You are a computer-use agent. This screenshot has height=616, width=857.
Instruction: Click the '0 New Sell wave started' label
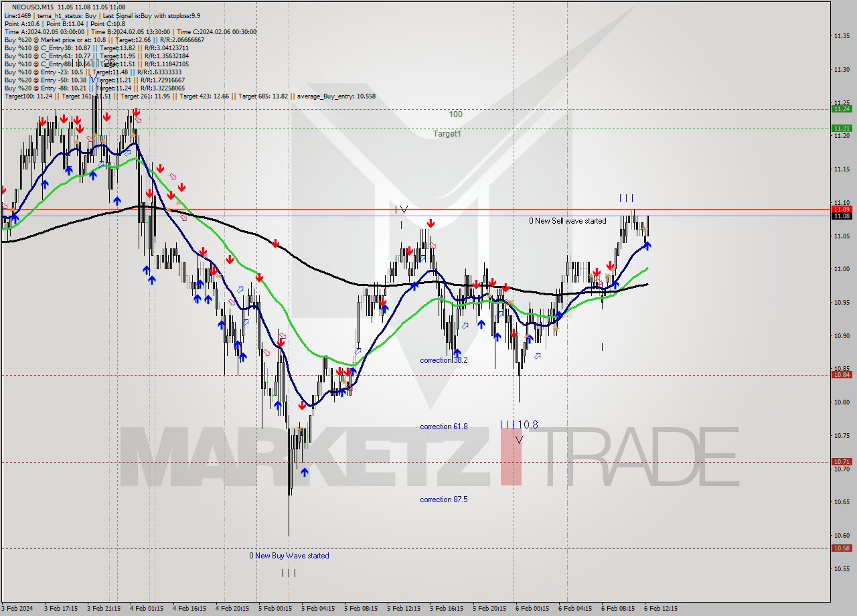(x=567, y=221)
